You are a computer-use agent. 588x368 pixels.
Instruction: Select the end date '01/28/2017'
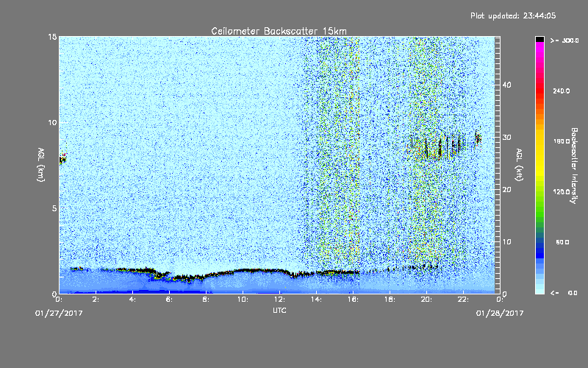coord(500,314)
